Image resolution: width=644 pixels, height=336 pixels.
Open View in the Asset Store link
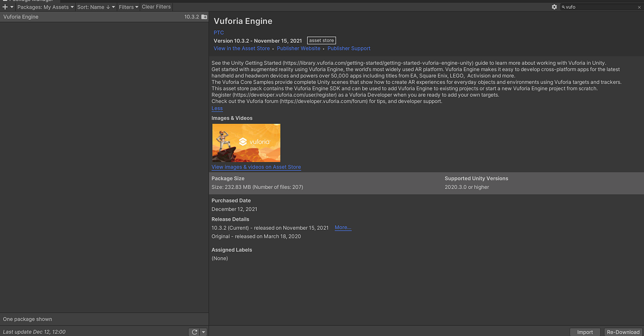(241, 48)
